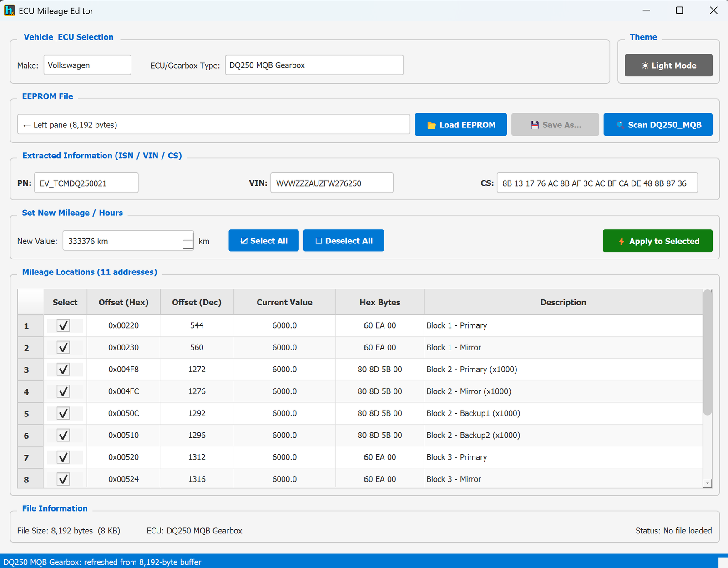Click the scrollbar down arrow in mileage table
The height and width of the screenshot is (568, 728).
coord(707,483)
